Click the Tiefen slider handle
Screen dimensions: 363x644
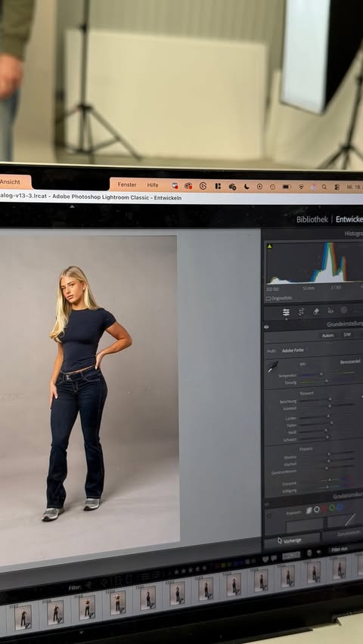tap(330, 423)
